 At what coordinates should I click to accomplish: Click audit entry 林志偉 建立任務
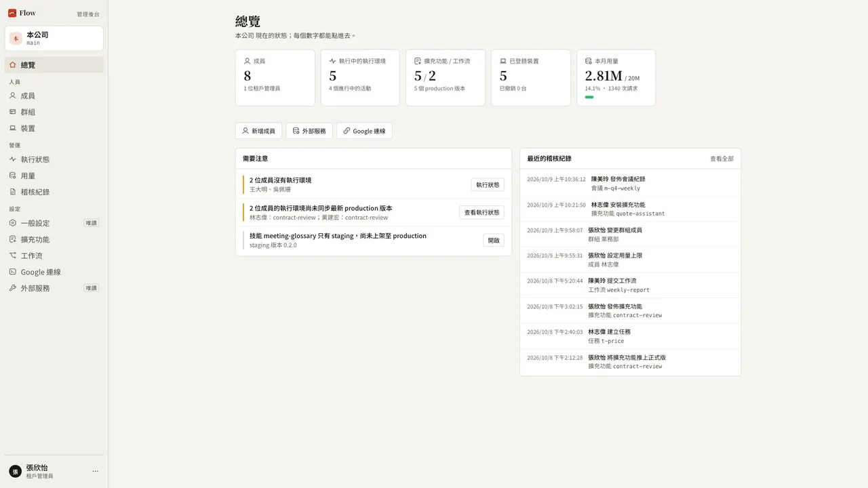(x=630, y=336)
